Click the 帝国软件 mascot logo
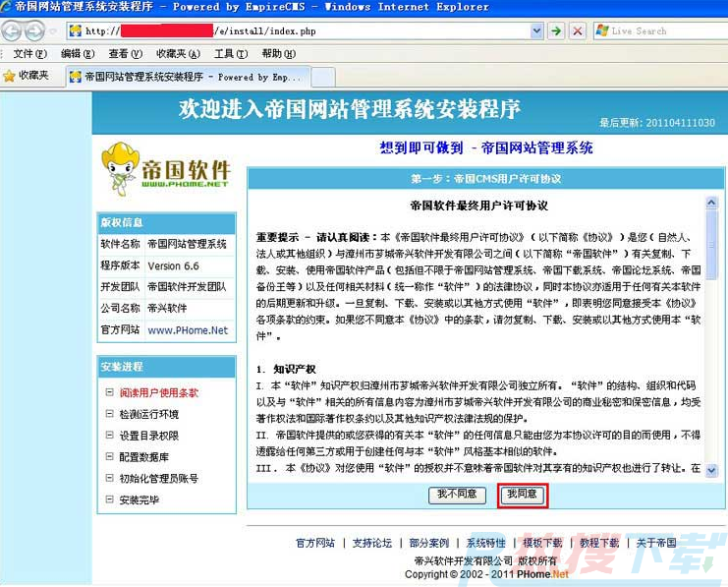The image size is (728, 587). point(166,169)
